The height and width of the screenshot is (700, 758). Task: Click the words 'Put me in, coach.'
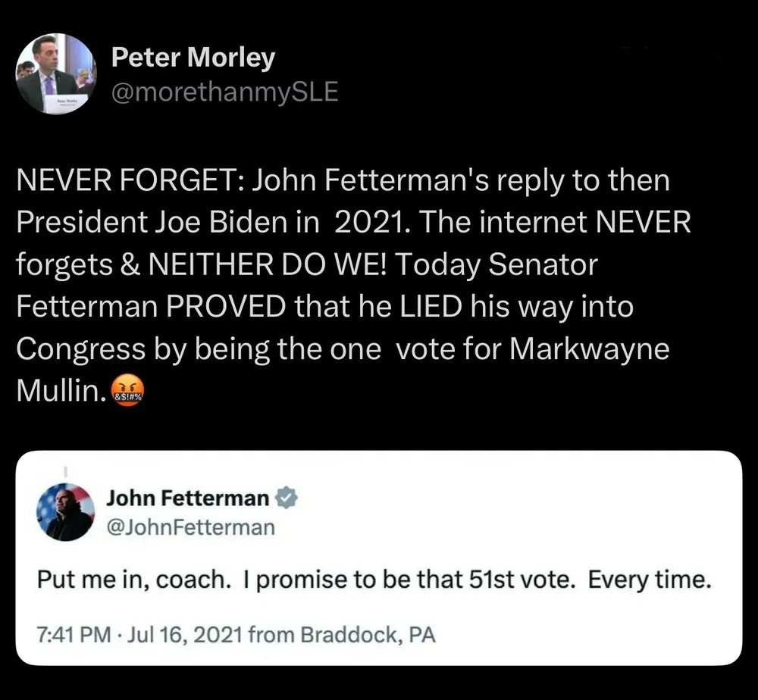click(133, 582)
